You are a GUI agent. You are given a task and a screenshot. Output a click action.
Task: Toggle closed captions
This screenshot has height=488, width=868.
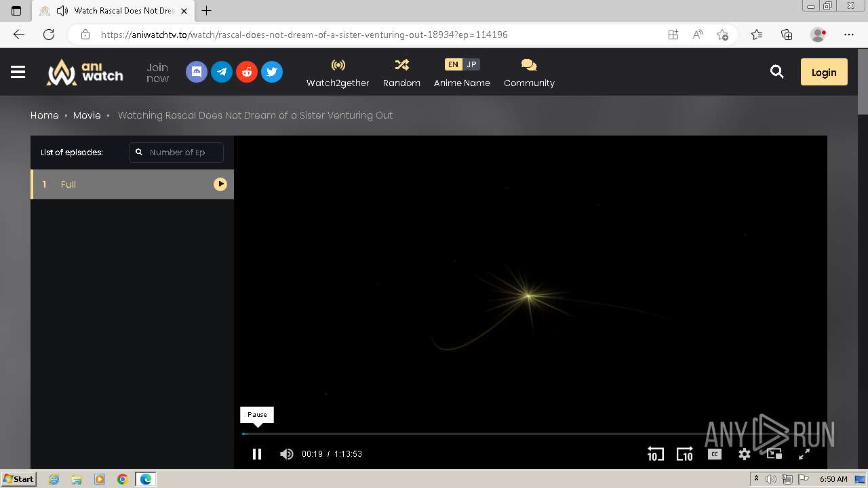714,454
